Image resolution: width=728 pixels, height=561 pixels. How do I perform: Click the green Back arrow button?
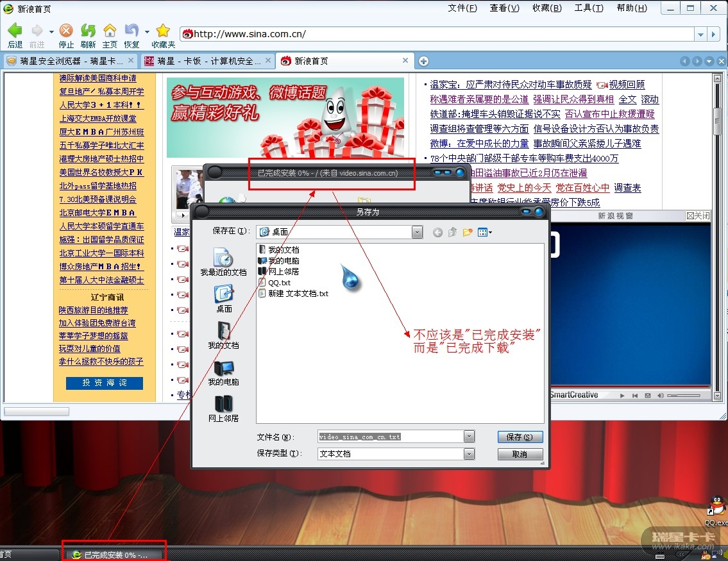tap(15, 31)
